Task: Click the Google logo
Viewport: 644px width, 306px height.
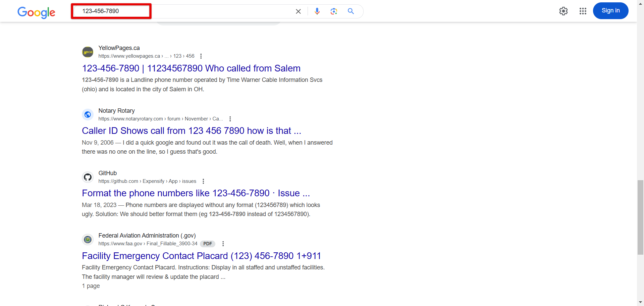Action: point(36,12)
